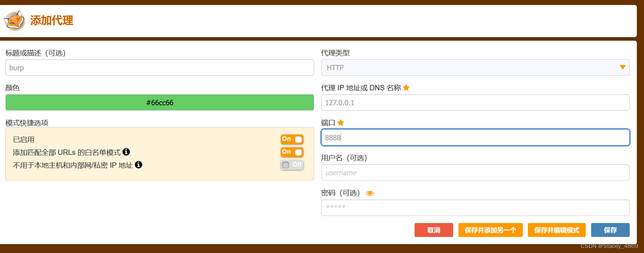Click the FoxyProxy fox logo
This screenshot has width=644, height=253.
(14, 20)
